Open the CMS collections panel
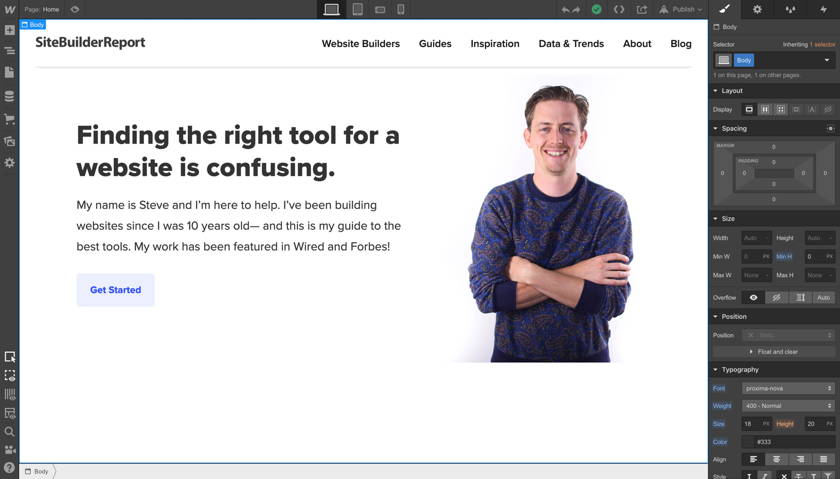Image resolution: width=840 pixels, height=479 pixels. click(x=10, y=96)
